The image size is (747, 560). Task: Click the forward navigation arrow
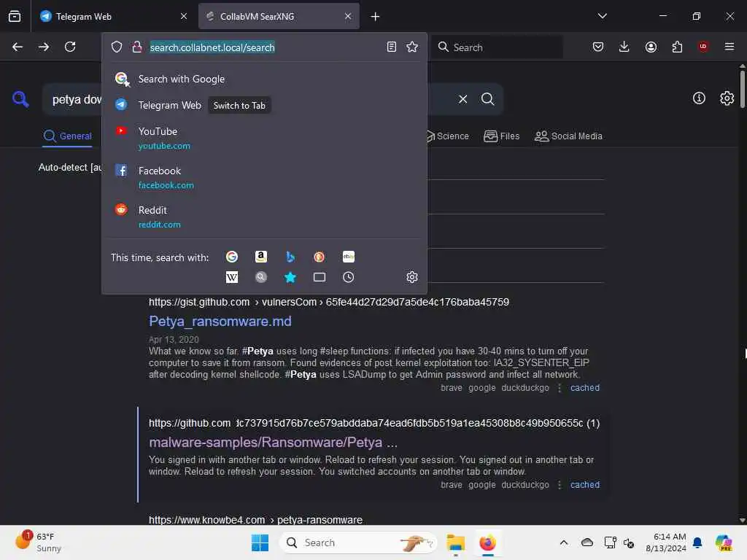(44, 47)
